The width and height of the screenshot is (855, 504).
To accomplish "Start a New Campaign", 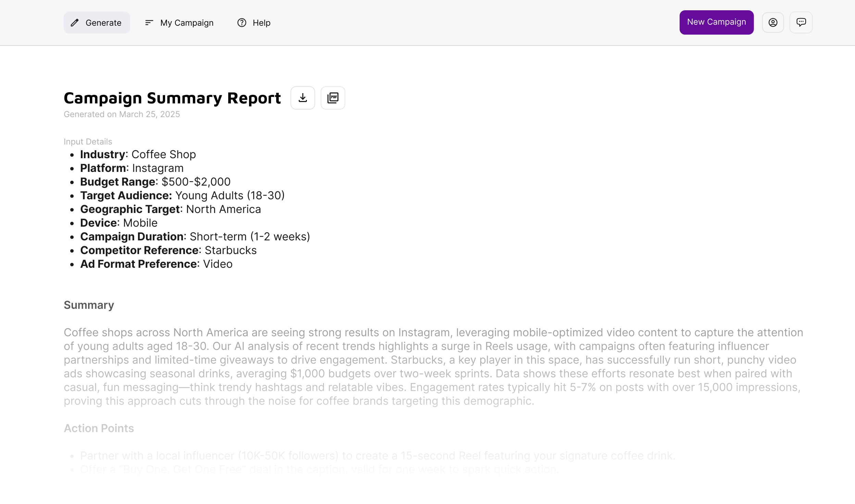I will pos(716,22).
